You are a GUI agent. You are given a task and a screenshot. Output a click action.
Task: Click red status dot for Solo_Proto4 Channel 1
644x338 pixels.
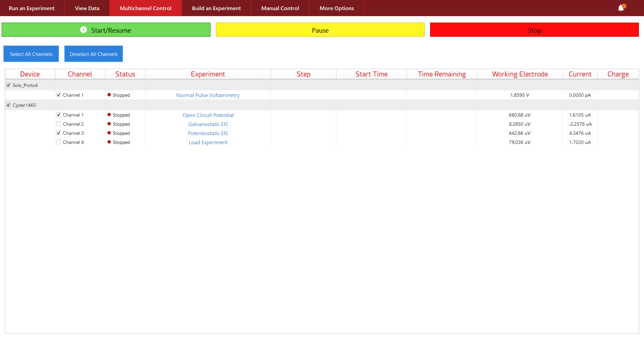[x=109, y=95]
